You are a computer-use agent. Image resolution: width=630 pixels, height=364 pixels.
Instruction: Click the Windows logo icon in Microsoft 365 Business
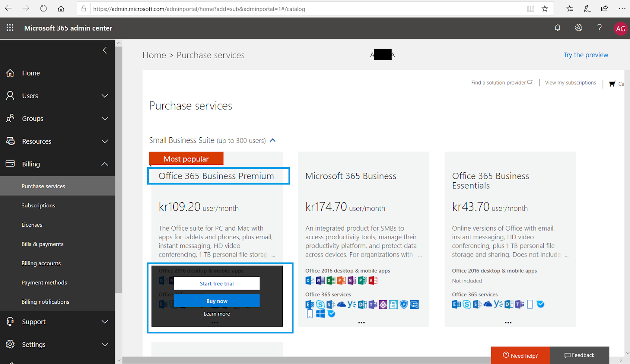click(321, 314)
